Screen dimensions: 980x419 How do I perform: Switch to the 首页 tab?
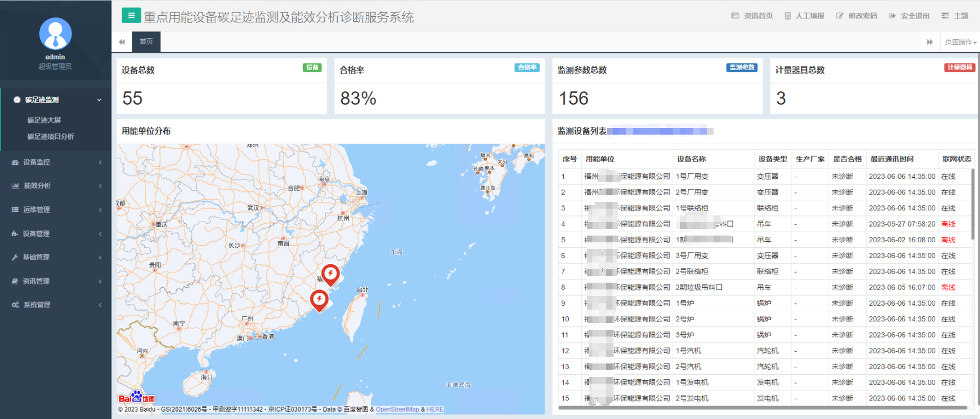pos(146,42)
